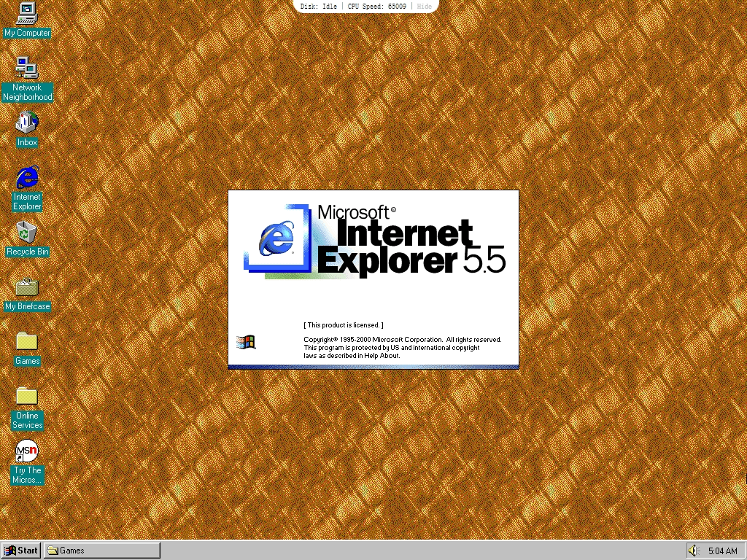
Task: Click the 5:04 AM taskbar clock
Action: click(x=722, y=551)
